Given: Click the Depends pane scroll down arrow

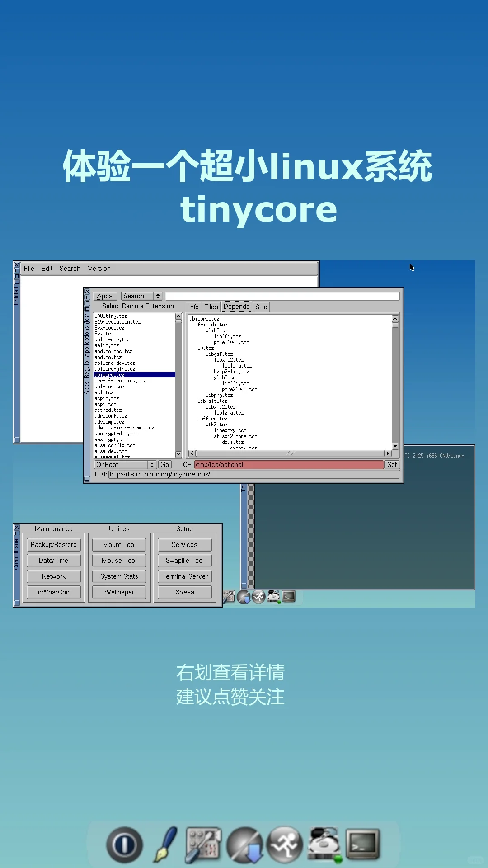Looking at the screenshot, I should pos(395,446).
